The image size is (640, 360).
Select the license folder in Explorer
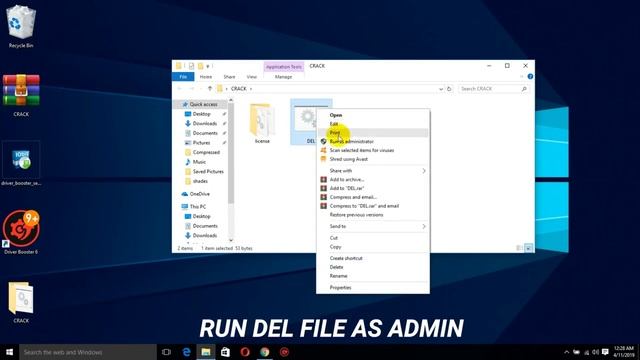262,122
